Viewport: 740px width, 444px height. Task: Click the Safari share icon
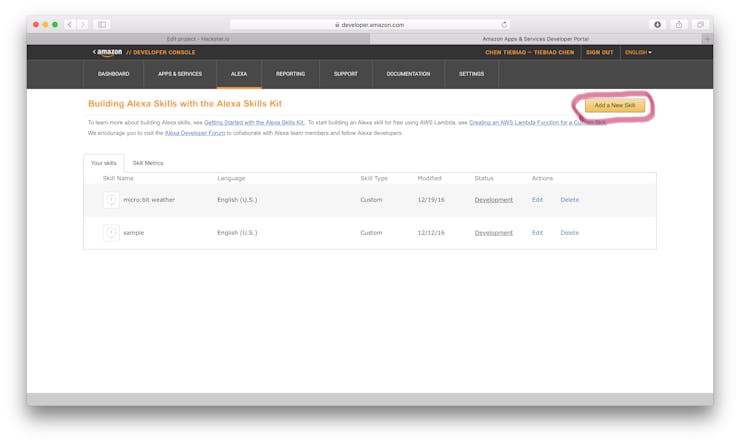click(x=679, y=25)
